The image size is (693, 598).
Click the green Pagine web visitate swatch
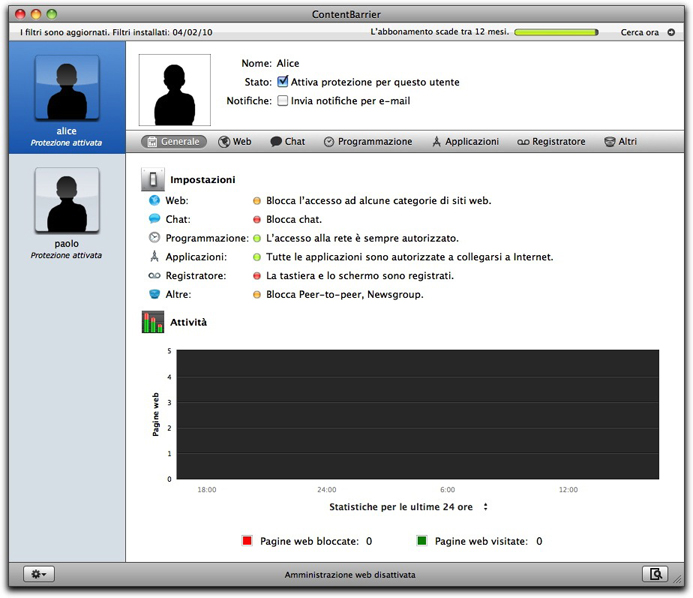click(x=422, y=541)
